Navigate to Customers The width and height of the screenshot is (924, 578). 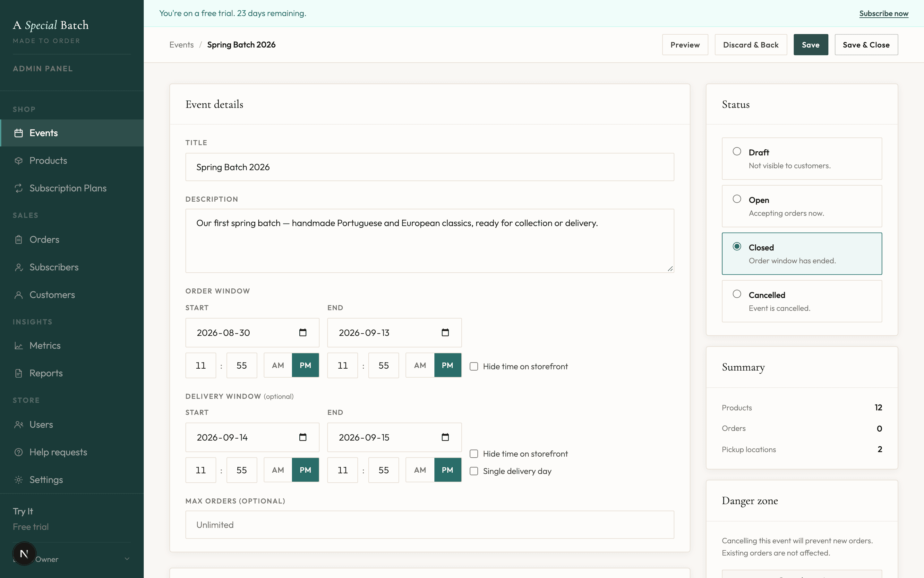pos(72,295)
